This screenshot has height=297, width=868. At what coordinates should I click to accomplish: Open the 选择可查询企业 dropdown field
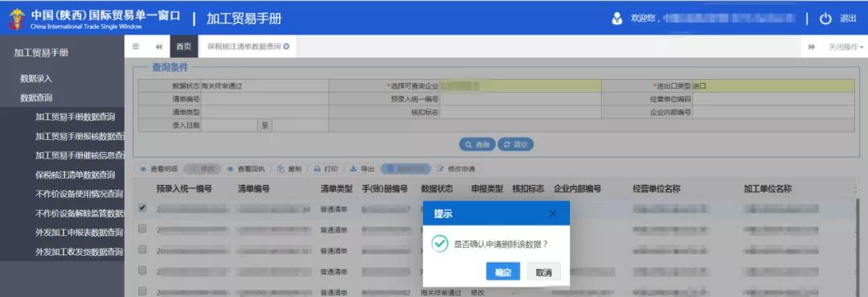(x=521, y=86)
